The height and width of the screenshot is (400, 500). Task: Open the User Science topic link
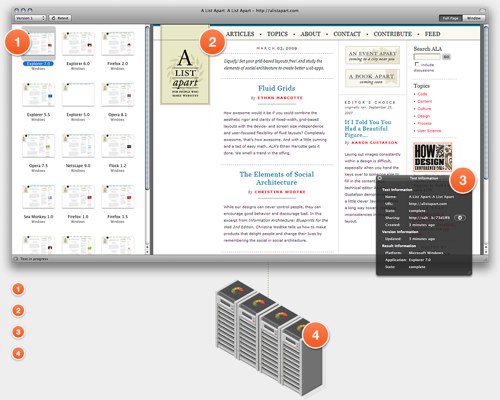429,131
